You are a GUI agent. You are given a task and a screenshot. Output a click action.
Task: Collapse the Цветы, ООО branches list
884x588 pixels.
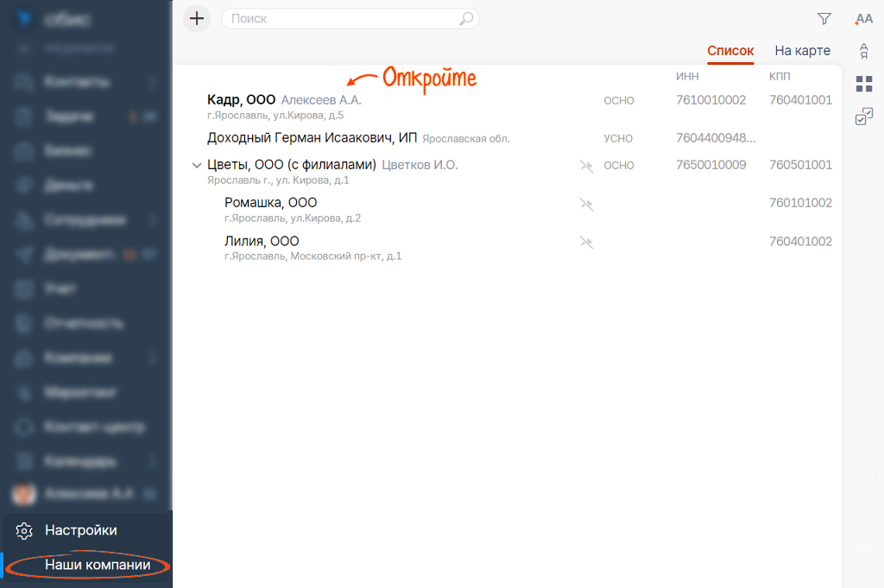pos(196,165)
